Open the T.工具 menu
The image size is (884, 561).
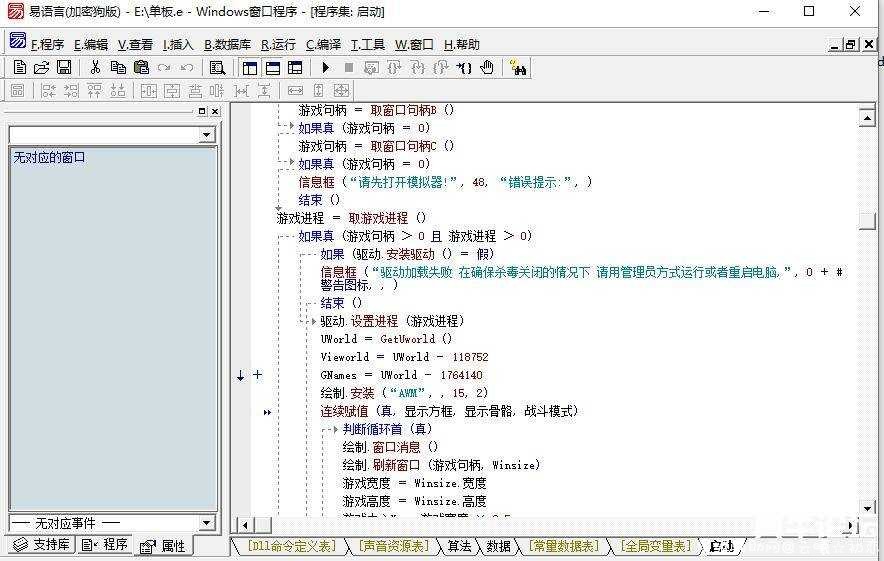click(x=368, y=45)
